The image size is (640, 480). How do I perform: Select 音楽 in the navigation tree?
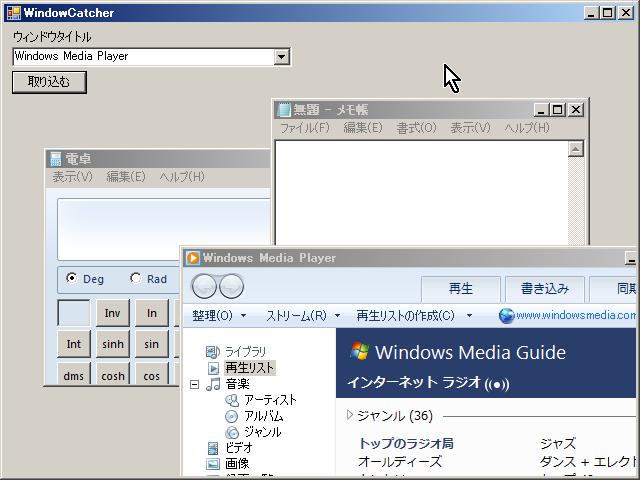tap(238, 384)
